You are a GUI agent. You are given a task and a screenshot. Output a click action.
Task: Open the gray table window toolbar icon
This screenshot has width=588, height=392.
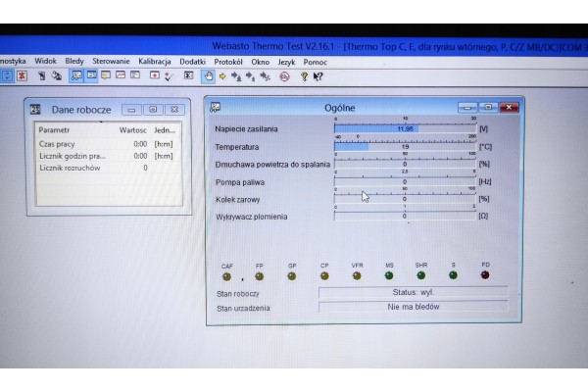point(135,75)
